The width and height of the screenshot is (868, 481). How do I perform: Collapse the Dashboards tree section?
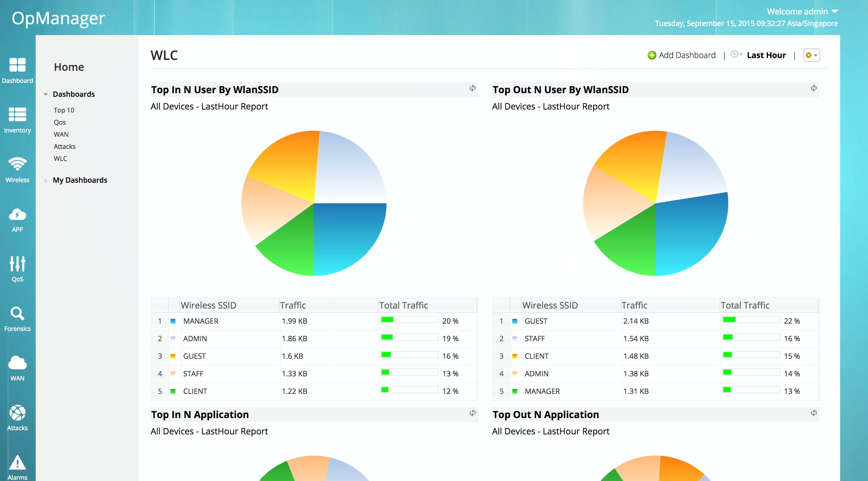(x=46, y=94)
